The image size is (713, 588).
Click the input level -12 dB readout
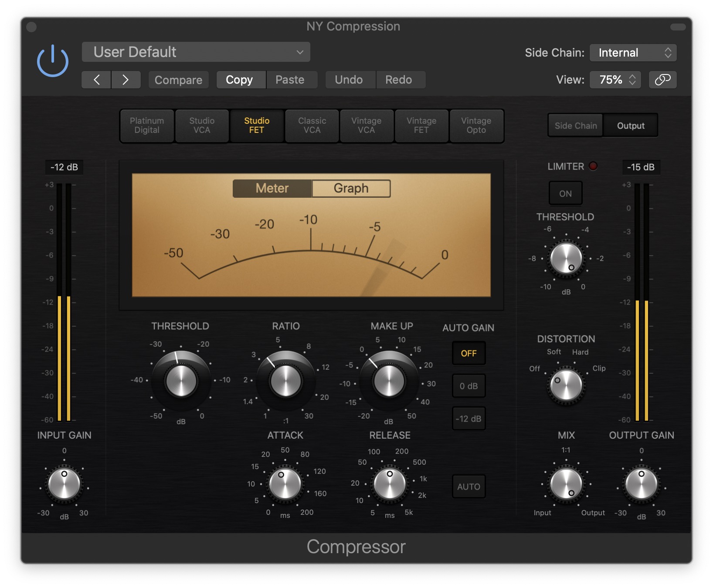(64, 167)
